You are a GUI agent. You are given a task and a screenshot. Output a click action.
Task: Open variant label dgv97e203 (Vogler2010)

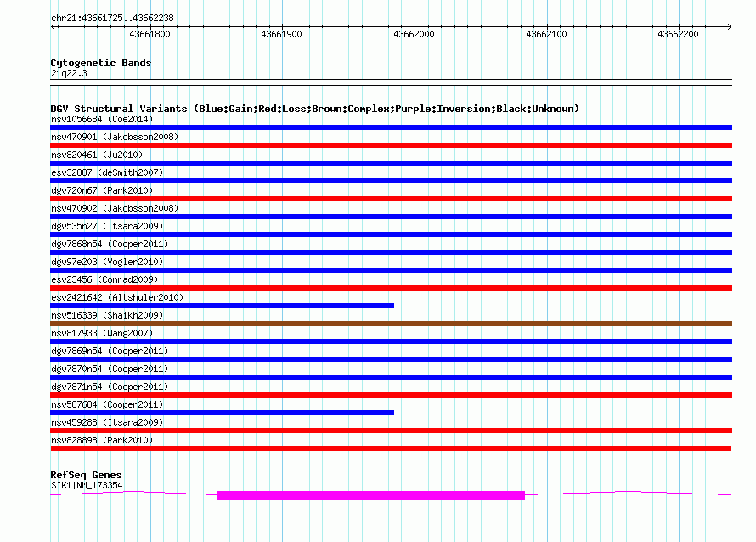(x=107, y=262)
